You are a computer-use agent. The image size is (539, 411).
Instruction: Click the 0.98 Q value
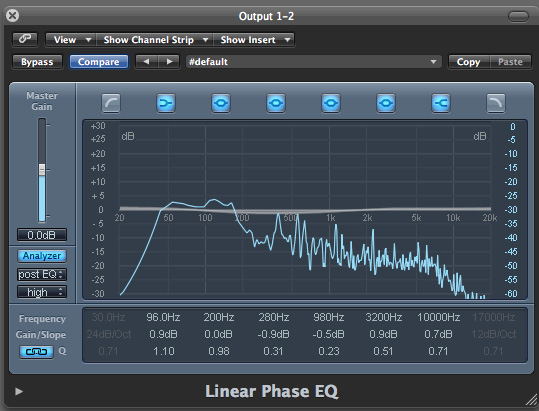(x=219, y=351)
